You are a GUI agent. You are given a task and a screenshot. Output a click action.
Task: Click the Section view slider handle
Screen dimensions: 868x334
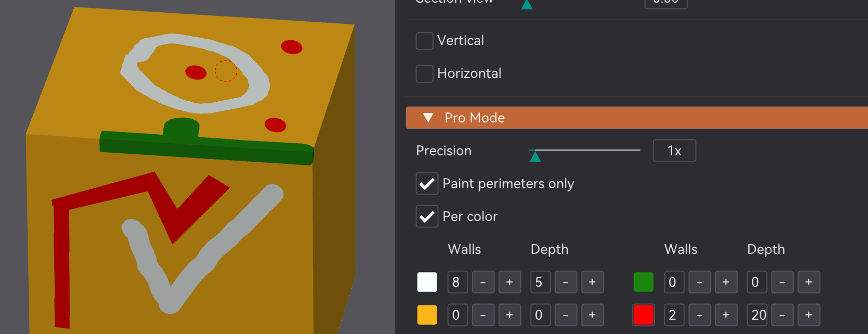tap(526, 4)
